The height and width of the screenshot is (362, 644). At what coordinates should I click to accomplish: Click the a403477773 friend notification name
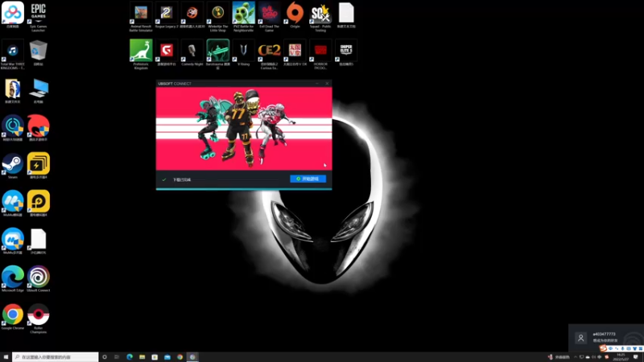[x=605, y=334]
